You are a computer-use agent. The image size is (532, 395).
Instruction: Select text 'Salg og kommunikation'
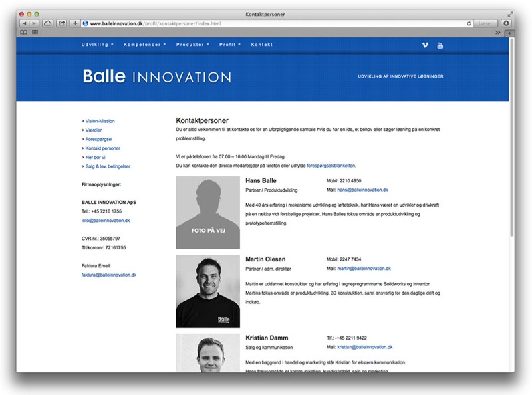tap(269, 348)
